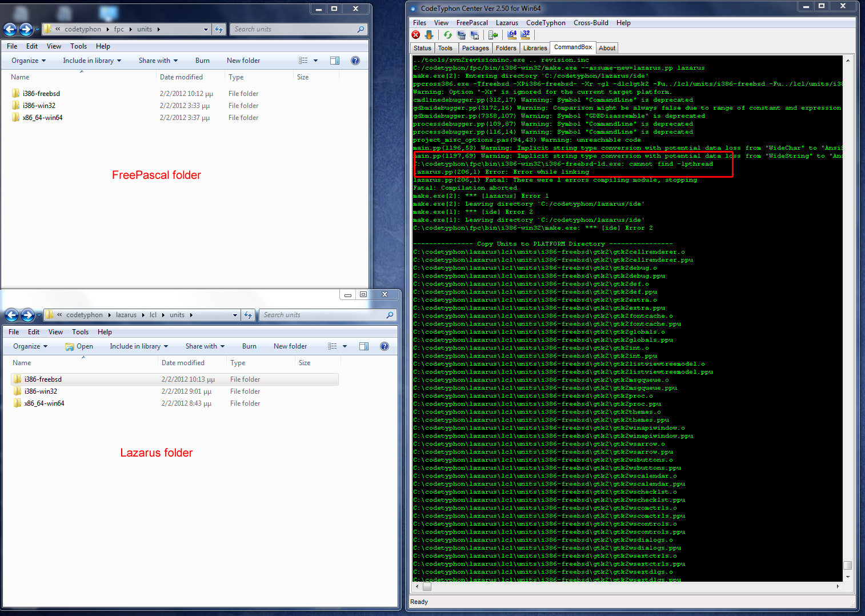Open the Organize dropdown in fpc units window
This screenshot has height=616, width=865.
29,61
